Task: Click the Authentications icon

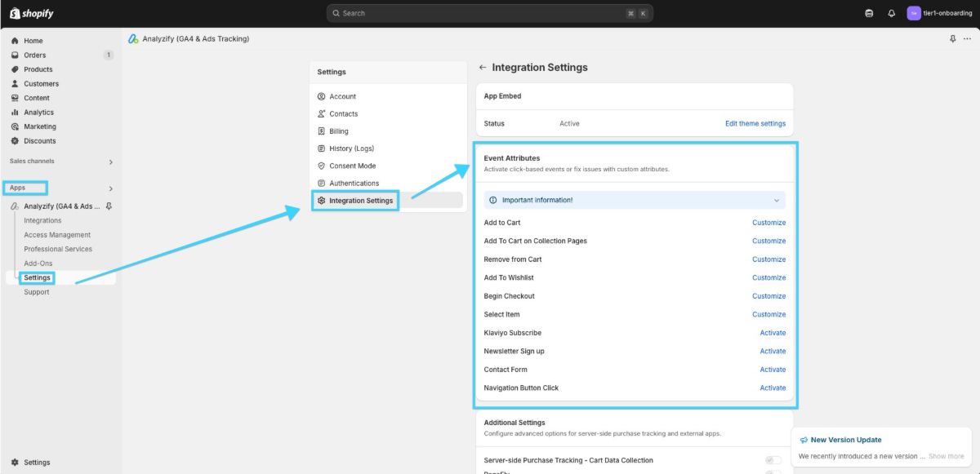Action: pos(322,183)
